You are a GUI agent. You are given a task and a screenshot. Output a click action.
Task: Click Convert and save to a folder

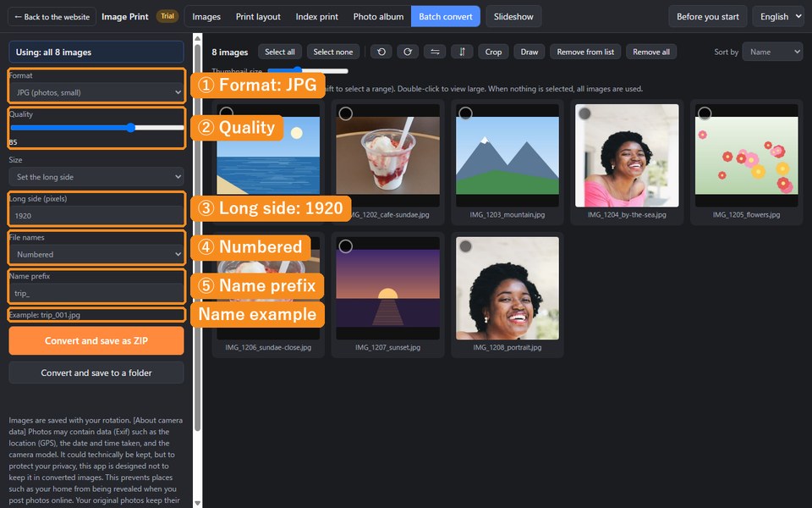pyautogui.click(x=96, y=373)
